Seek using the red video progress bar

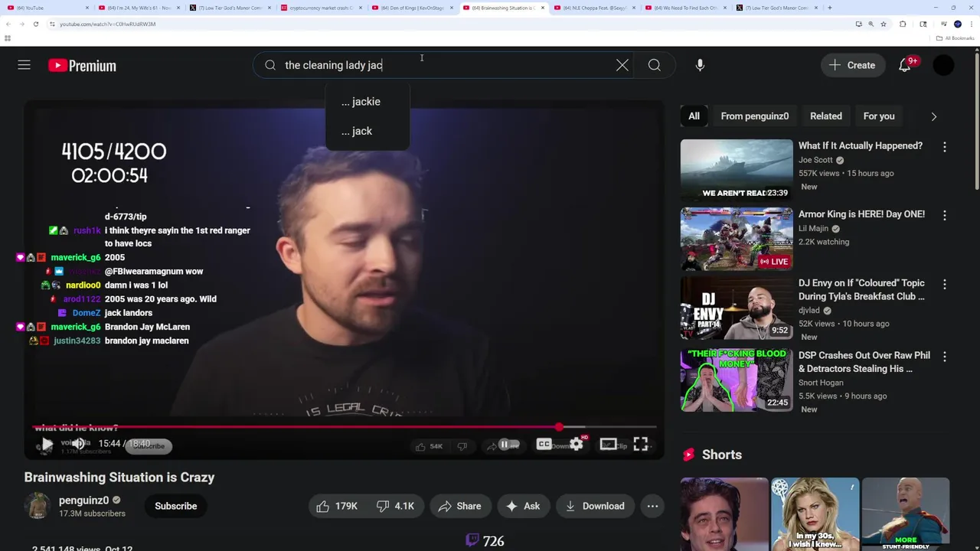click(345, 427)
